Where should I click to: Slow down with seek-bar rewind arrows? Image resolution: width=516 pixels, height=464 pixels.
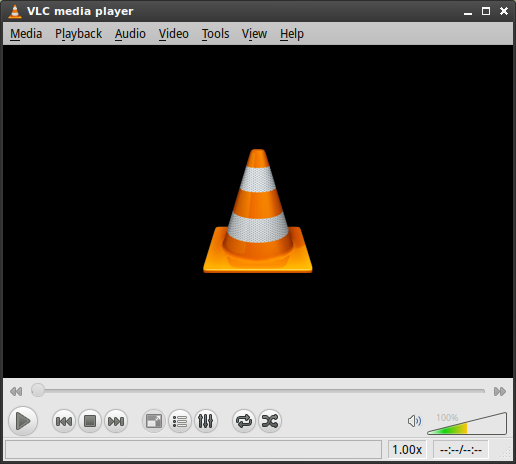16,391
